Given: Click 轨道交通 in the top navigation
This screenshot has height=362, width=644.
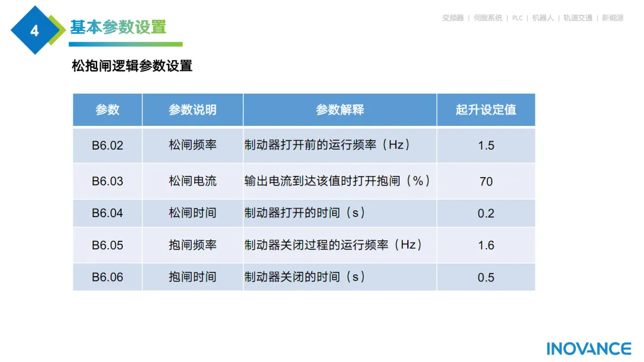Looking at the screenshot, I should pyautogui.click(x=578, y=18).
